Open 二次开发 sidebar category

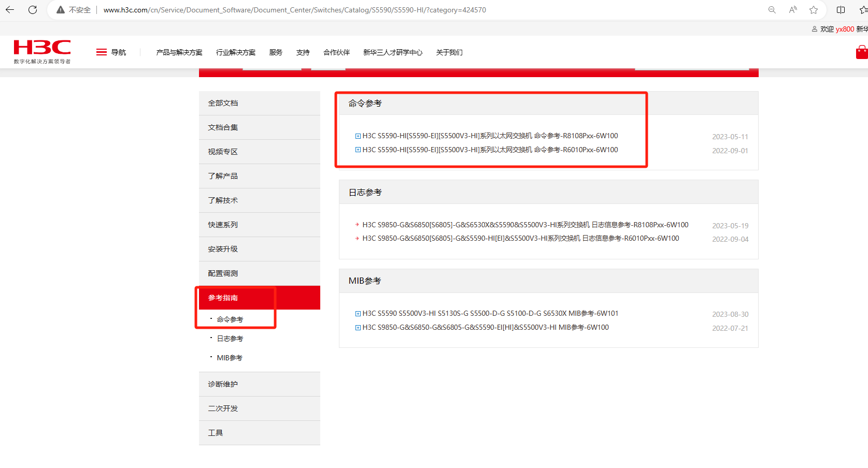(x=260, y=408)
